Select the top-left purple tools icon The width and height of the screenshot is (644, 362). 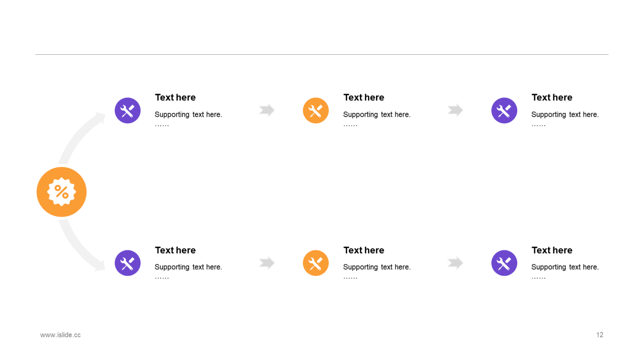click(x=128, y=110)
